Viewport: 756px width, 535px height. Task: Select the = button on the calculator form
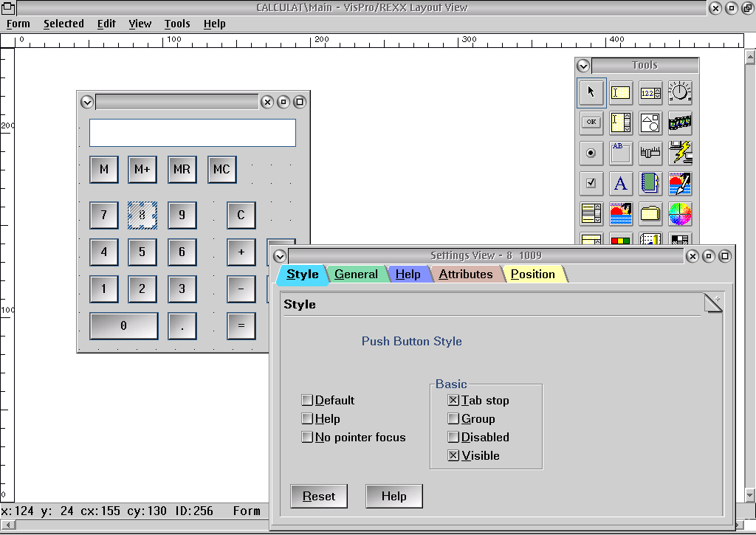[x=241, y=326]
